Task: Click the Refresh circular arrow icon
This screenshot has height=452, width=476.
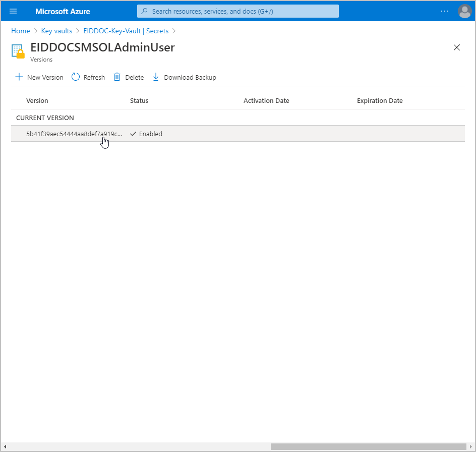Action: click(x=76, y=77)
